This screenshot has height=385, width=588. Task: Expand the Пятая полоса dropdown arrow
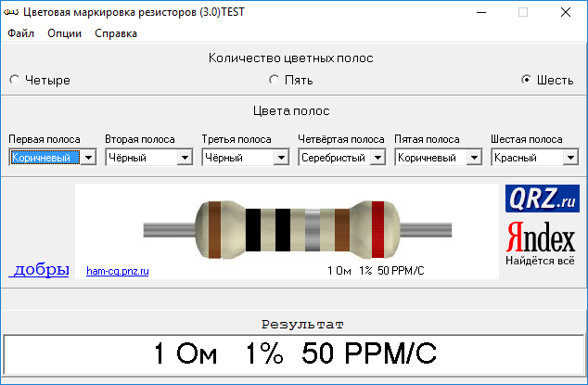[474, 157]
